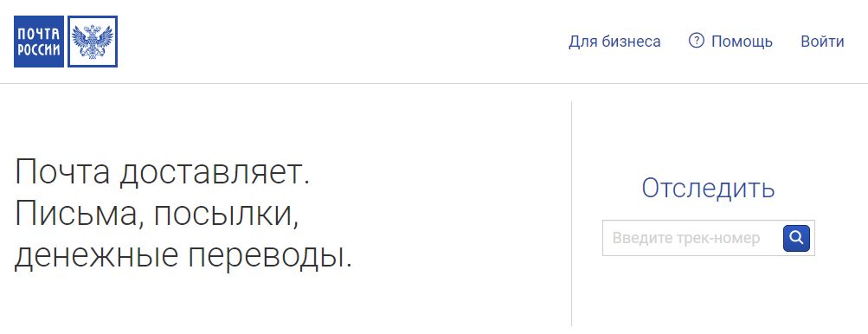This screenshot has width=868, height=334.
Task: Sign in via the Войти link
Action: [x=822, y=42]
